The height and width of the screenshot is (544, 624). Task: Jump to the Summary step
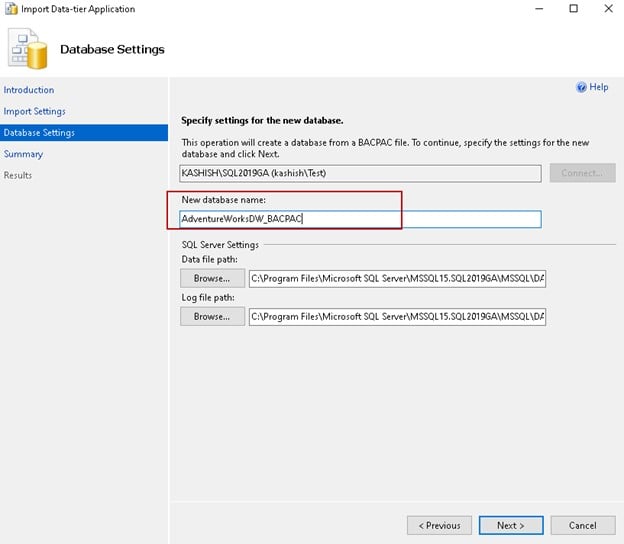pos(23,154)
